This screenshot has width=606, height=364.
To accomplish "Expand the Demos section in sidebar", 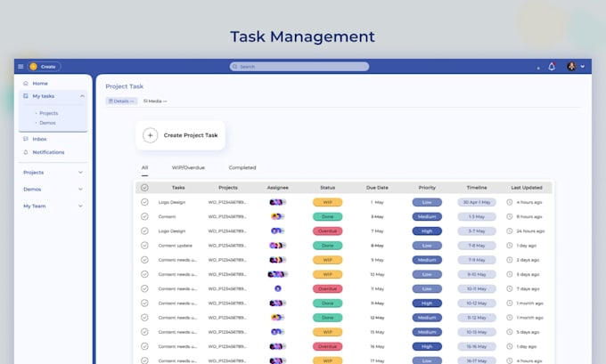I will click(80, 190).
